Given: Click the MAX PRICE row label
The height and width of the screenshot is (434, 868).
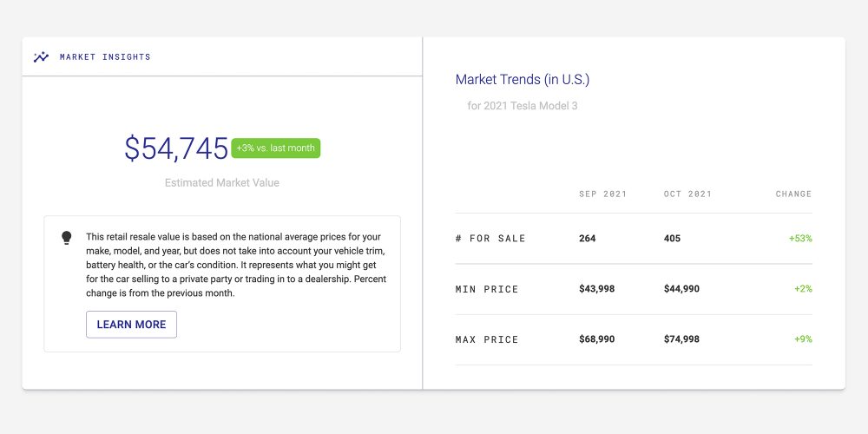Looking at the screenshot, I should 487,339.
